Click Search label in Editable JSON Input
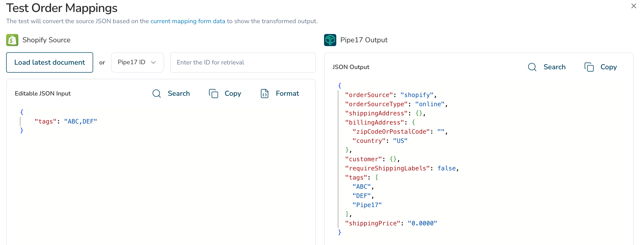 179,93
